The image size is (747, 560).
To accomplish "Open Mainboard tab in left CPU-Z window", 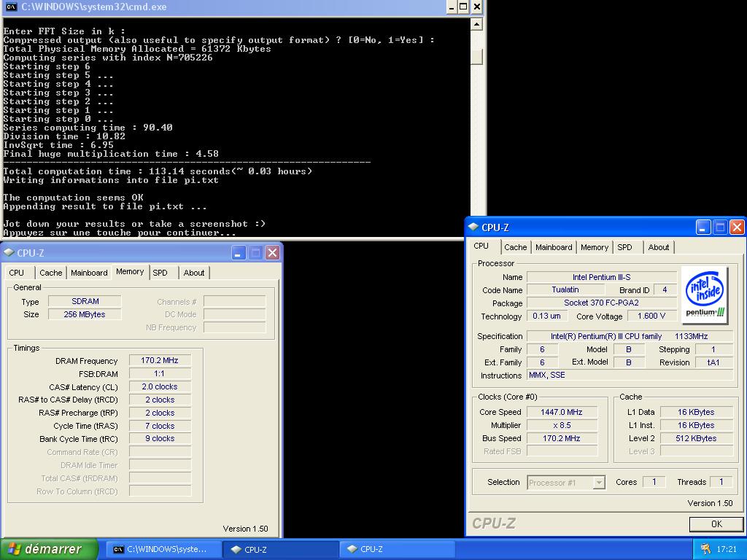I will [x=89, y=273].
